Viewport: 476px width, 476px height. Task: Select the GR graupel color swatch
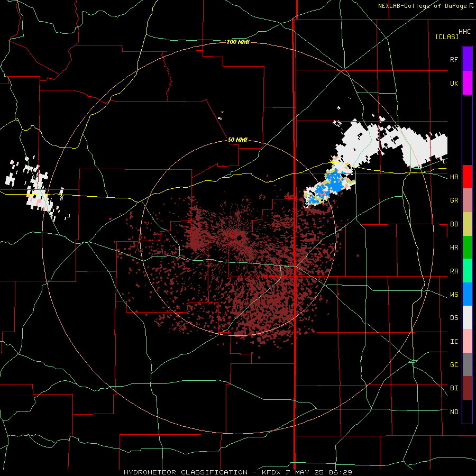[x=467, y=200]
